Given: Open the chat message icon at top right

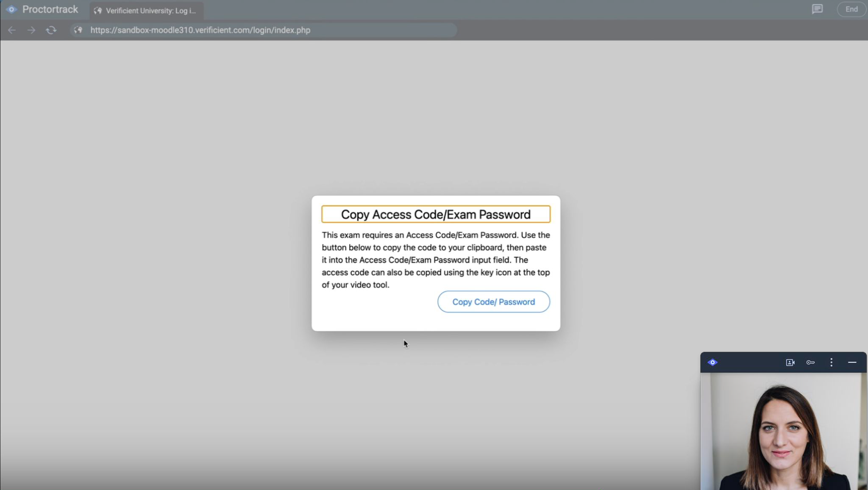Looking at the screenshot, I should (817, 9).
